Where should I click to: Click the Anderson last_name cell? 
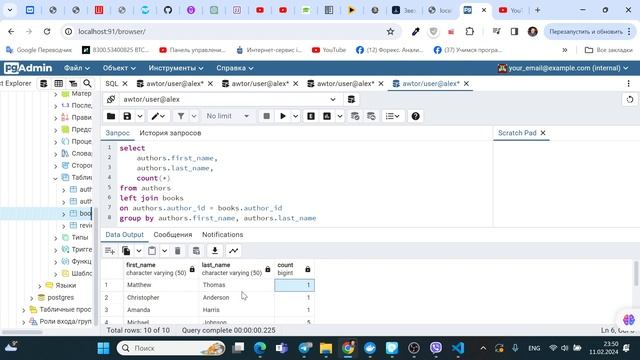pyautogui.click(x=236, y=298)
